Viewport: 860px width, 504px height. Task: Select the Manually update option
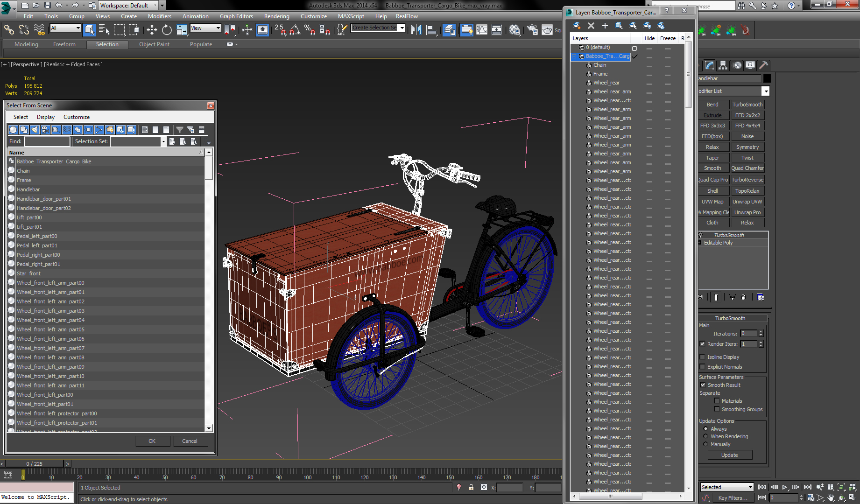705,444
